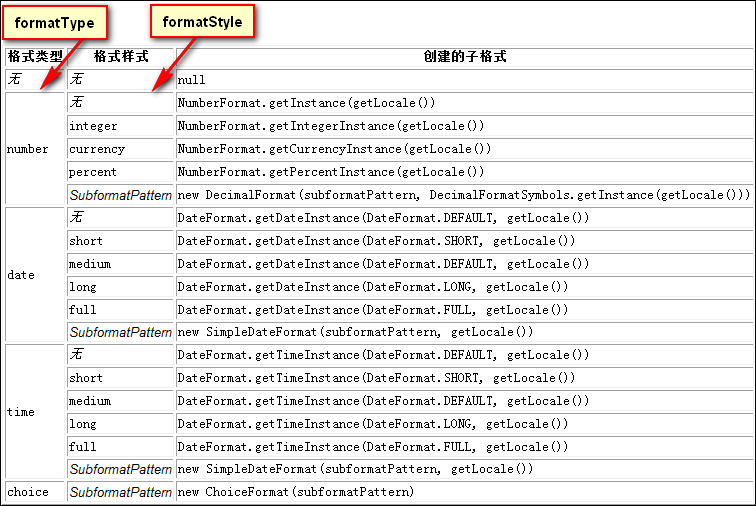The image size is (756, 506).
Task: Click the 格式样式 column header
Action: [121, 56]
